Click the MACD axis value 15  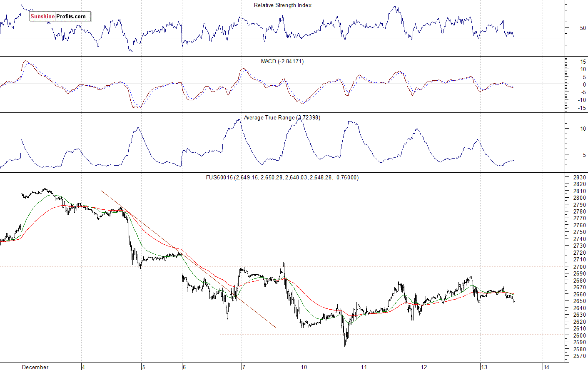tap(583, 62)
